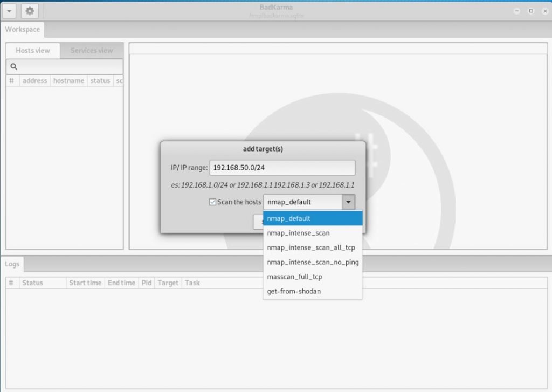Viewport: 552px width, 392px height.
Task: Choose masscan_full_tcp option
Action: click(x=313, y=277)
